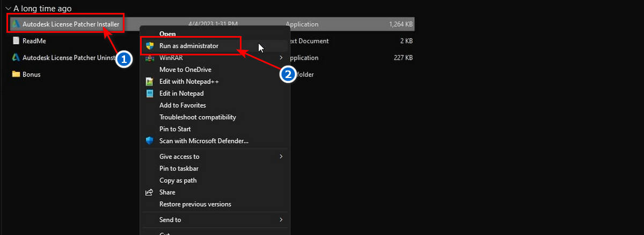This screenshot has height=235, width=644.
Task: Expand the WinRAR submenu arrow
Action: [x=281, y=58]
